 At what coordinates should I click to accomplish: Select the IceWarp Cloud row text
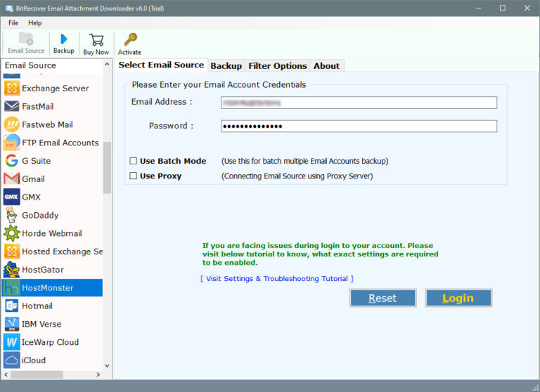(51, 342)
